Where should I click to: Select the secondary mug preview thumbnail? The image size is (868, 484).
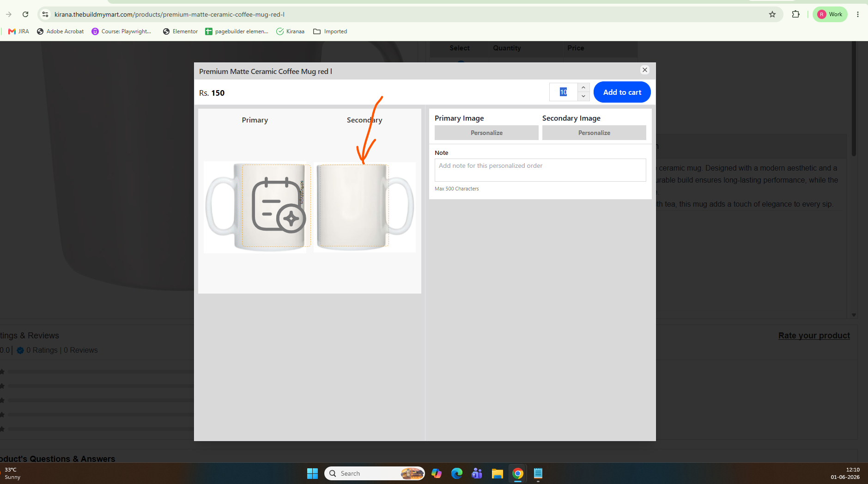(x=364, y=207)
